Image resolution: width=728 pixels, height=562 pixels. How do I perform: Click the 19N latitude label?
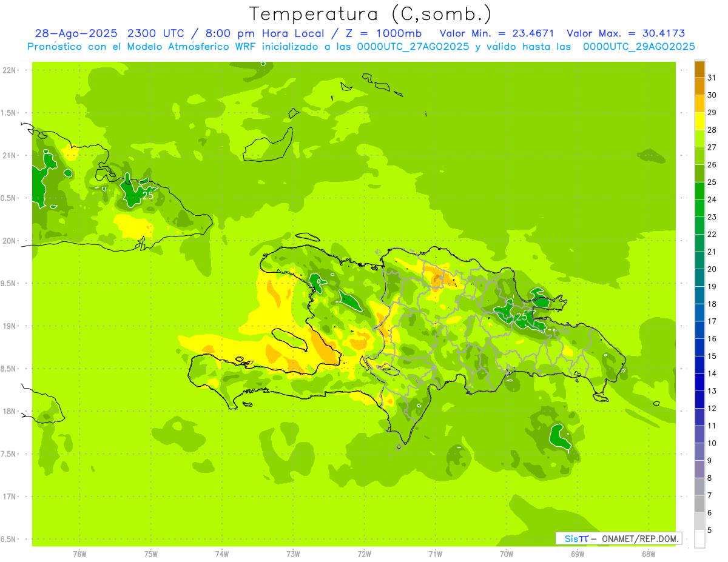coord(10,326)
